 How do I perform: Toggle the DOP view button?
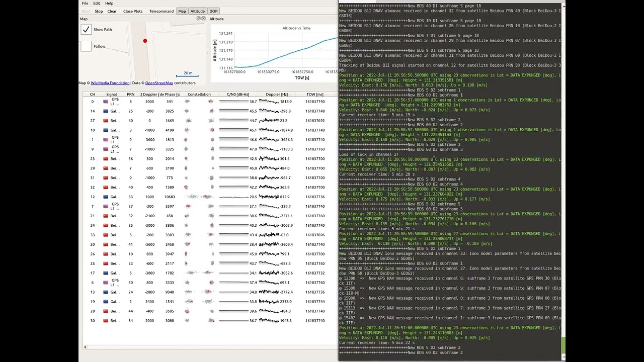click(x=214, y=11)
